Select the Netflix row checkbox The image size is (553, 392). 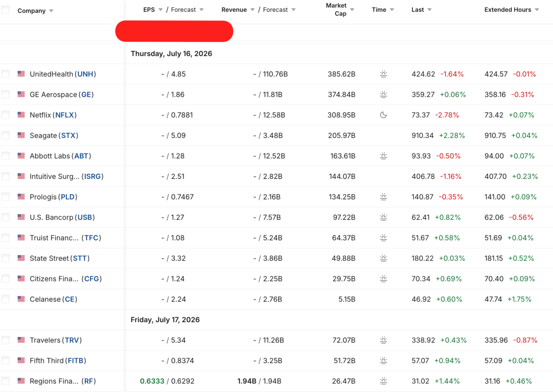[x=5, y=115]
